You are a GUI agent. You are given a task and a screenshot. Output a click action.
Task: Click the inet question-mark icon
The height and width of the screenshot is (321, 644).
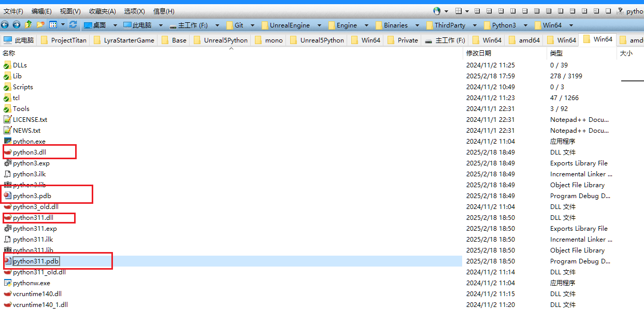(x=620, y=10)
